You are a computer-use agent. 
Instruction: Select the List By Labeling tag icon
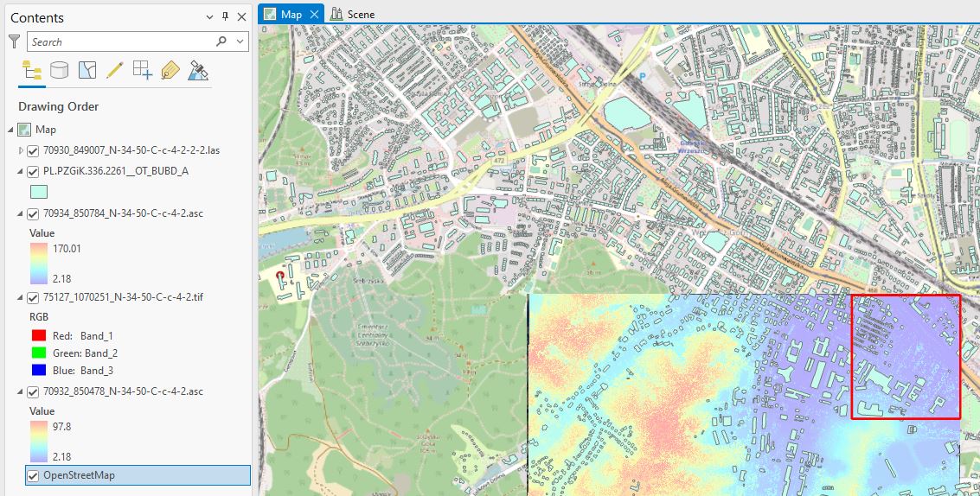[170, 71]
